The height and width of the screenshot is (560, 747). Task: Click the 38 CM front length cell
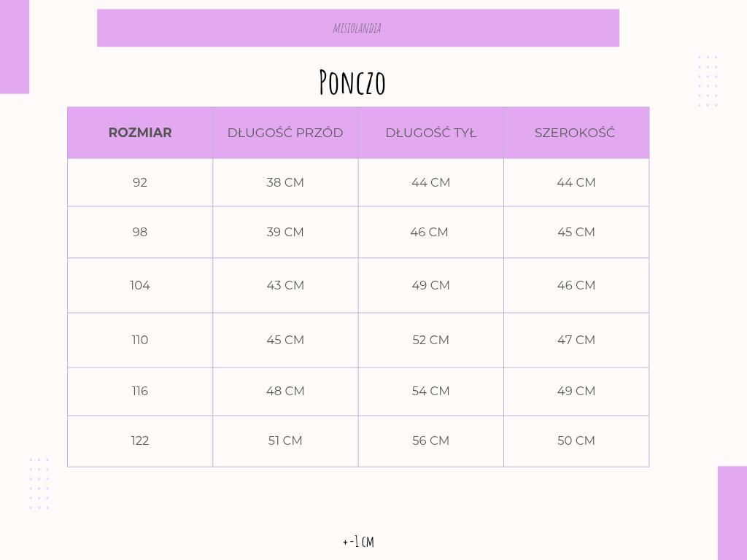pyautogui.click(x=285, y=182)
